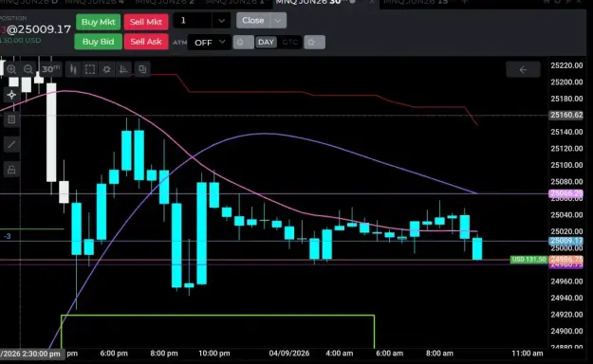Open the quantity dropdown arrow
The image size is (593, 364).
coord(221,21)
